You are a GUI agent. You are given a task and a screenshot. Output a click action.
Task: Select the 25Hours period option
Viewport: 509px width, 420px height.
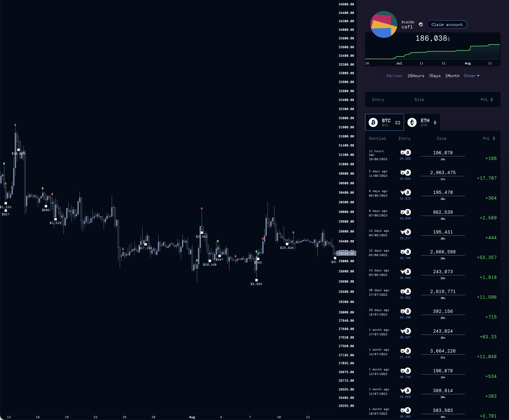(416, 76)
